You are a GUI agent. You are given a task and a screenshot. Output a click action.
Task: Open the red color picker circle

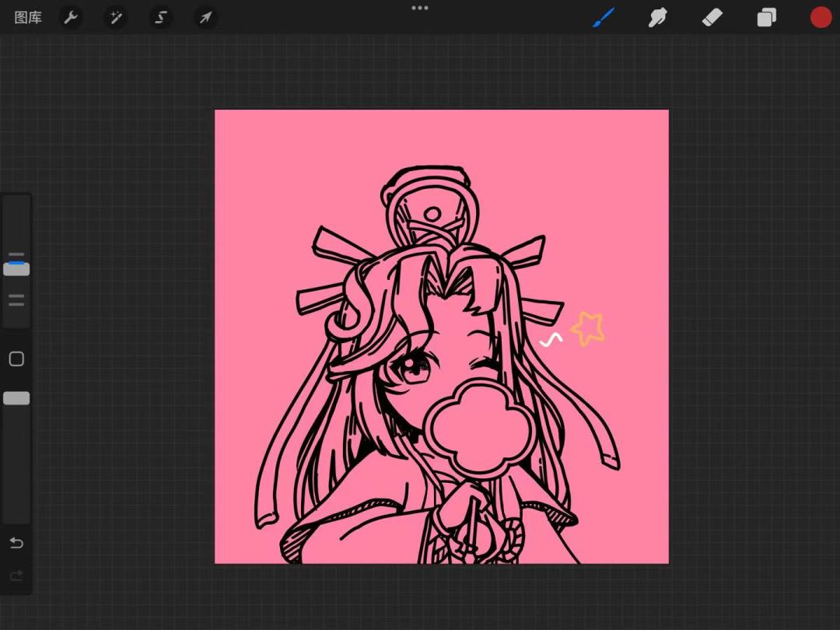(821, 17)
